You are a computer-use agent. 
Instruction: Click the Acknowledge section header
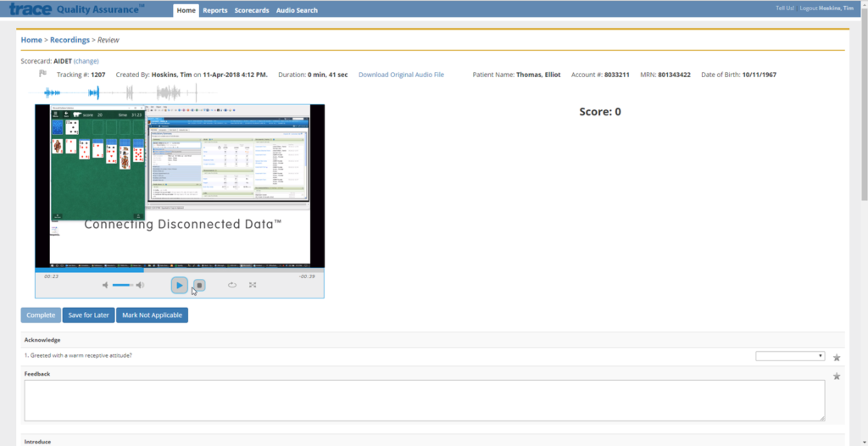pyautogui.click(x=42, y=340)
